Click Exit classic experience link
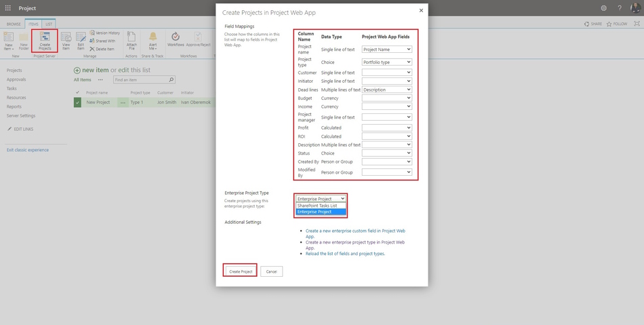Image resolution: width=644 pixels, height=325 pixels. [x=28, y=150]
